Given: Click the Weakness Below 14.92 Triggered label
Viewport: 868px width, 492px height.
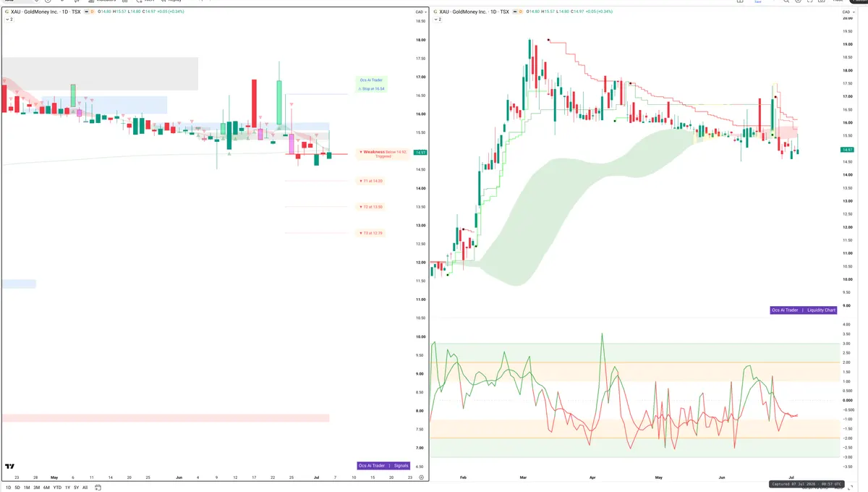Looking at the screenshot, I should point(384,153).
